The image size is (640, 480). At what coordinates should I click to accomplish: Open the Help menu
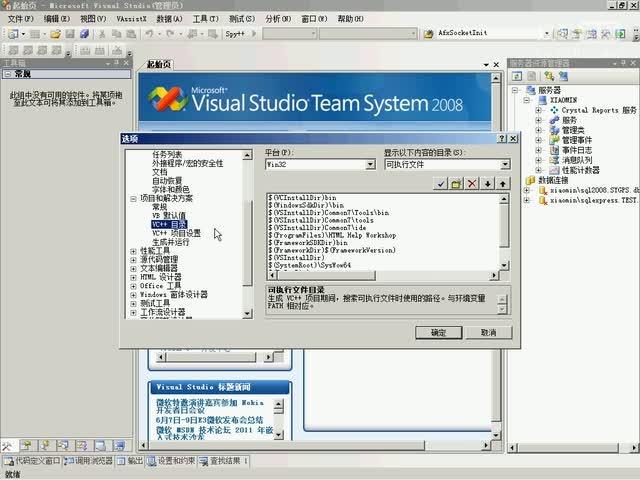coord(350,19)
